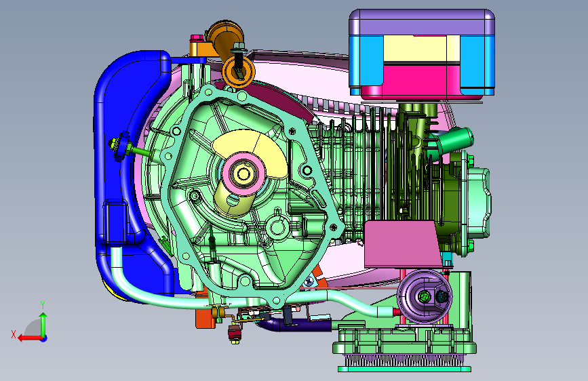The height and width of the screenshot is (381, 588).
Task: Click the red X axis arrow of the triad
Action: [x=29, y=338]
